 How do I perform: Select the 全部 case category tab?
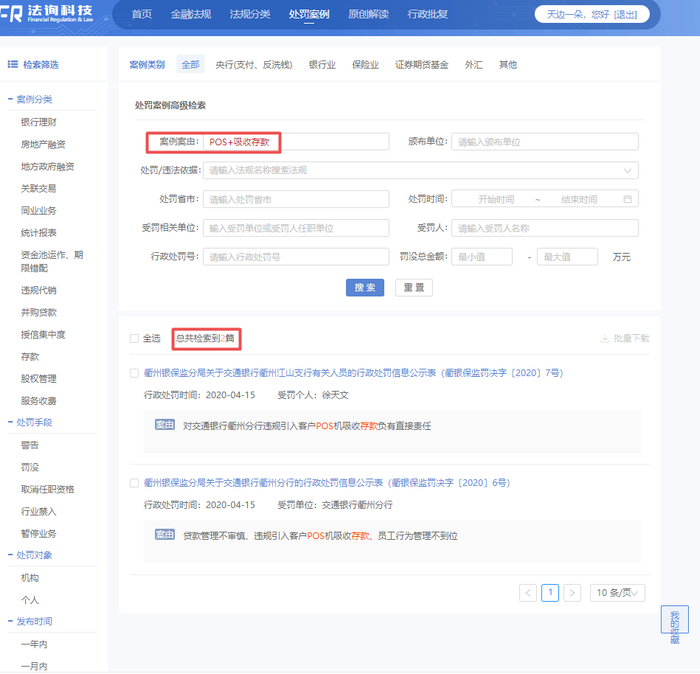tap(191, 64)
